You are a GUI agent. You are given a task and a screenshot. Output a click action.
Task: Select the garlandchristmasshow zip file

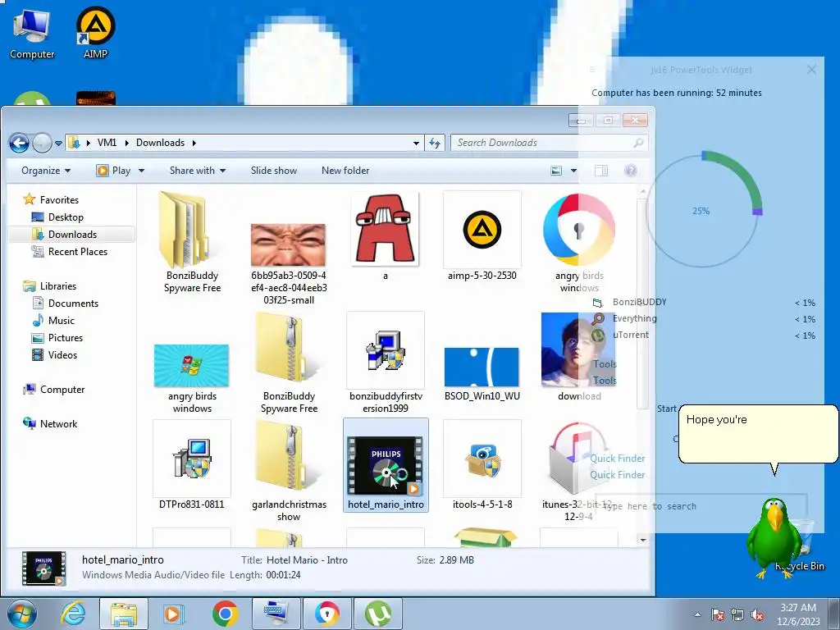pyautogui.click(x=289, y=472)
